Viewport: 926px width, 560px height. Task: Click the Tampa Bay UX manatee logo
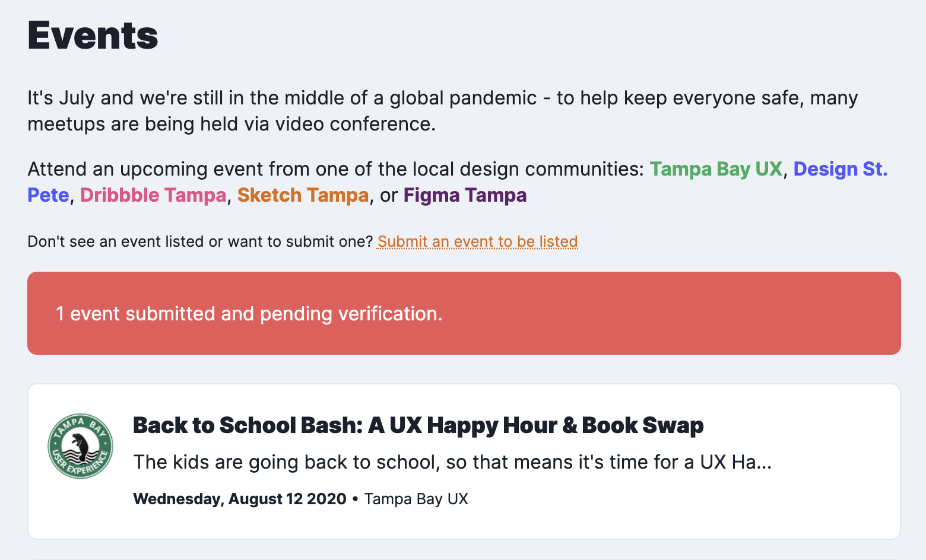tap(80, 446)
